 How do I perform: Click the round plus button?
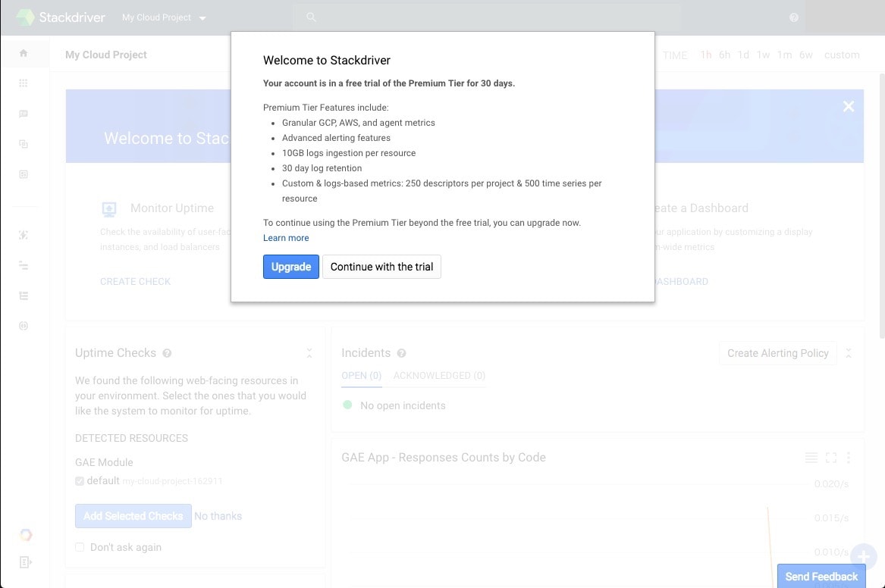[x=864, y=557]
